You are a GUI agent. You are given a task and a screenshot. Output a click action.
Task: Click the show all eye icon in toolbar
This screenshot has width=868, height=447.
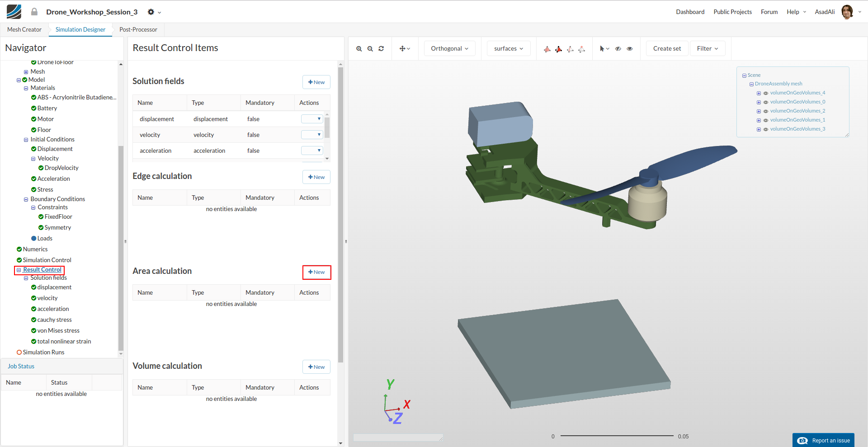[x=629, y=49]
